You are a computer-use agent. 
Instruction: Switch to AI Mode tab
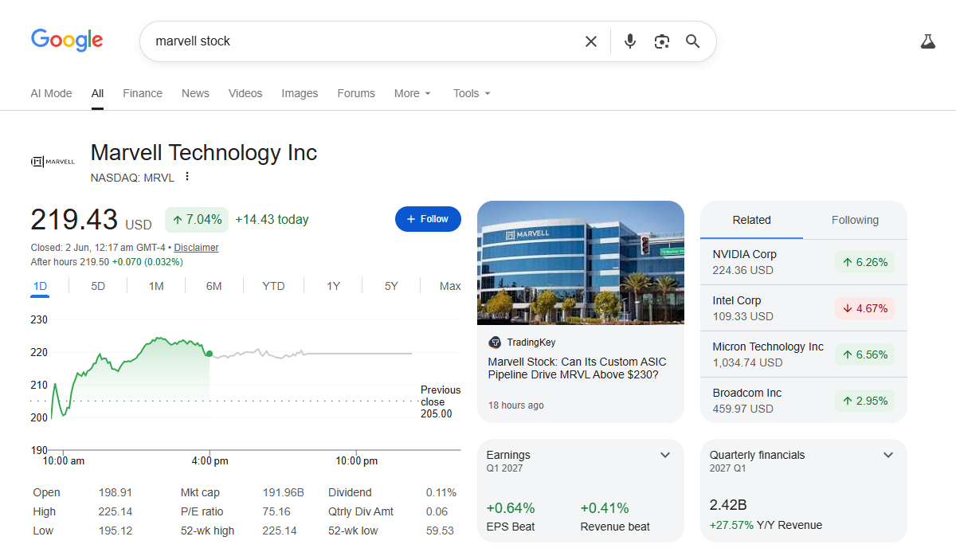(51, 93)
